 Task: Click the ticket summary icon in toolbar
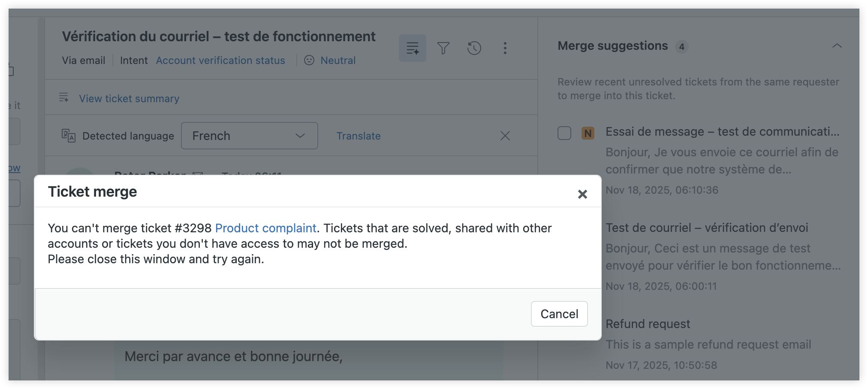(412, 48)
